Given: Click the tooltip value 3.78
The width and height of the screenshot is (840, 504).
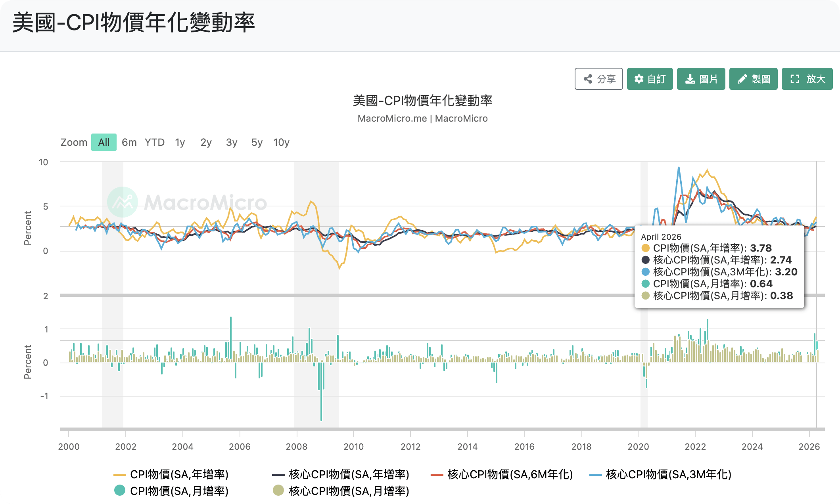Looking at the screenshot, I should [761, 248].
